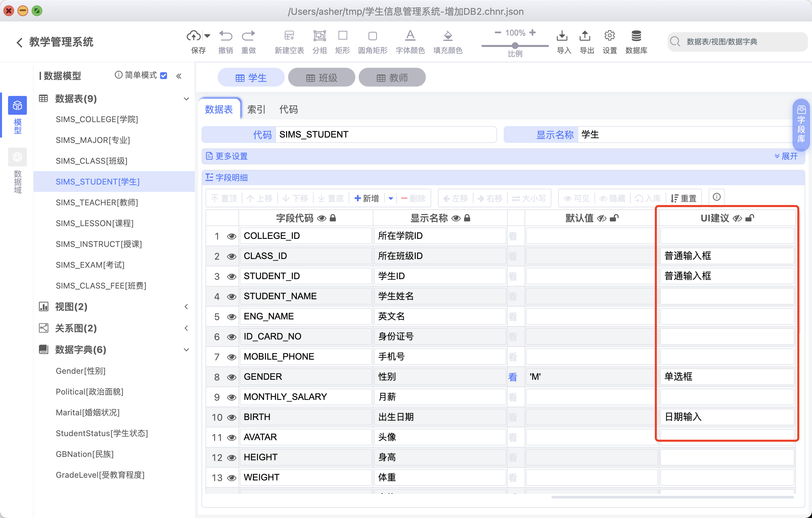The image size is (812, 518).
Task: Click the horizontal scrollbar below the field table
Action: point(672,497)
